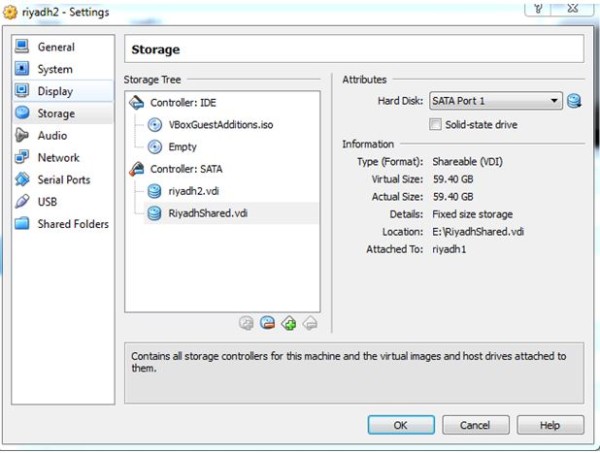Click the Virtual Size 59.40 GB value
This screenshot has height=453, width=600.
(453, 179)
